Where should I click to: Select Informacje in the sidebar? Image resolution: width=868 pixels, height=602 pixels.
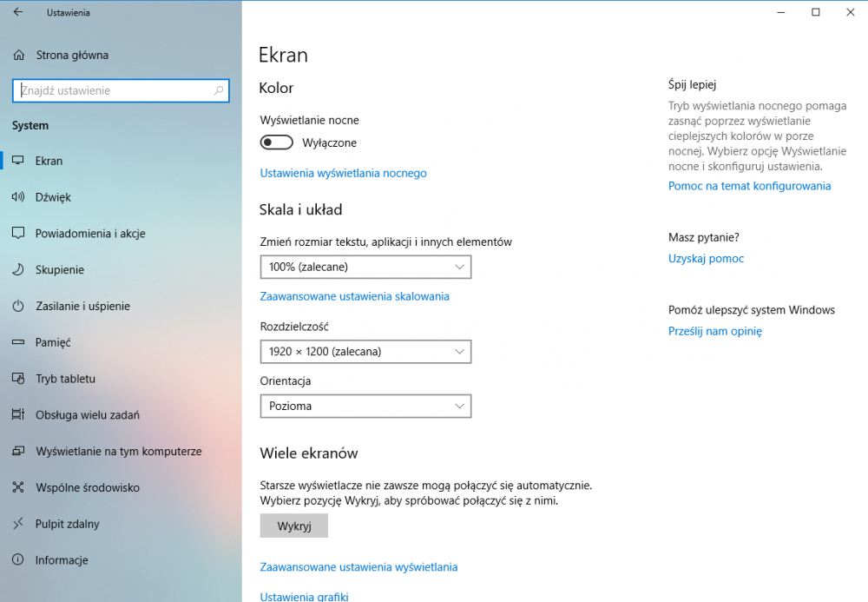pyautogui.click(x=121, y=560)
